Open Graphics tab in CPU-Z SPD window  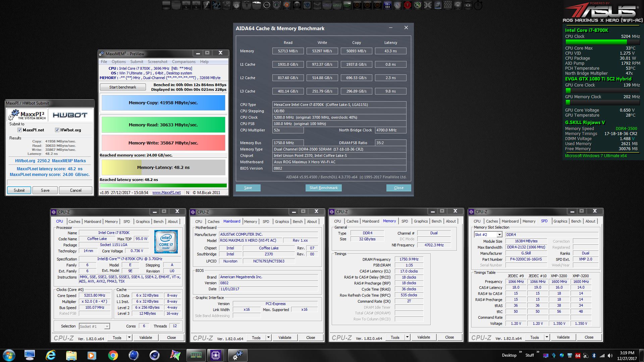560,221
